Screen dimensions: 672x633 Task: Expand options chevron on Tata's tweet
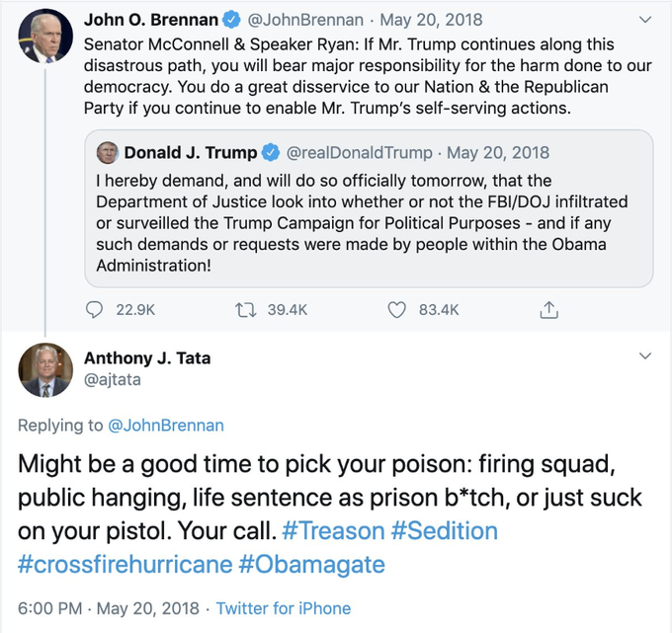646,355
